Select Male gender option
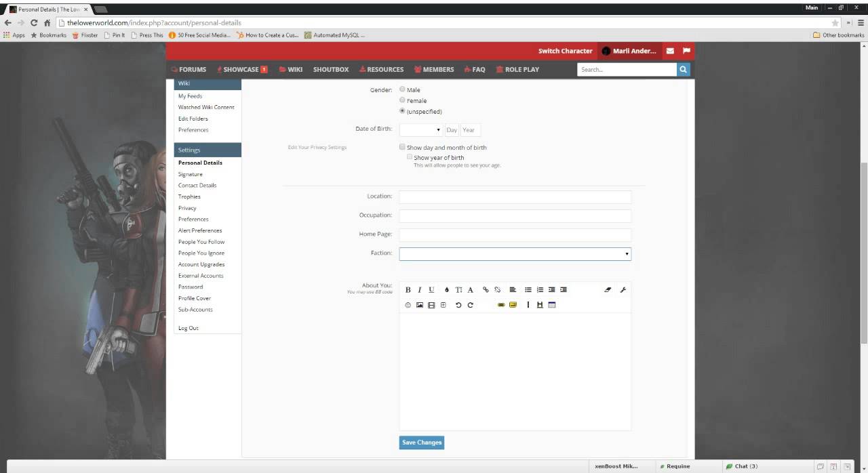868x473 pixels. click(402, 89)
